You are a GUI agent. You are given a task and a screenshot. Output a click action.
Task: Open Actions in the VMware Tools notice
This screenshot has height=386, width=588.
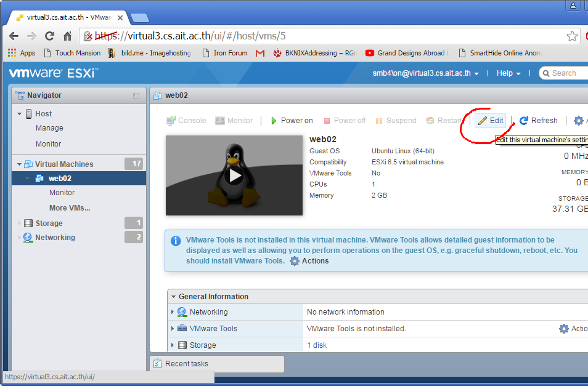pyautogui.click(x=309, y=261)
